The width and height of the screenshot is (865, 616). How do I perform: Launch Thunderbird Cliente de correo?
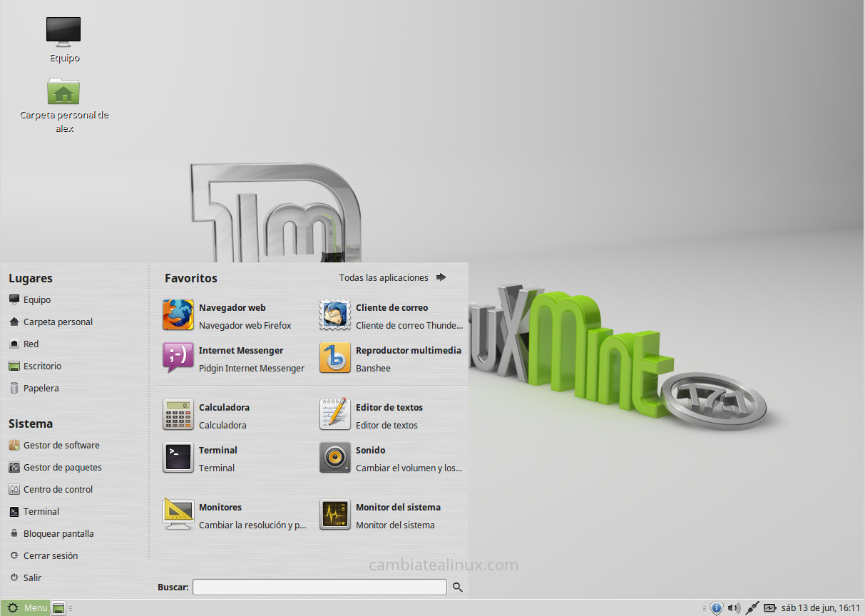391,316
